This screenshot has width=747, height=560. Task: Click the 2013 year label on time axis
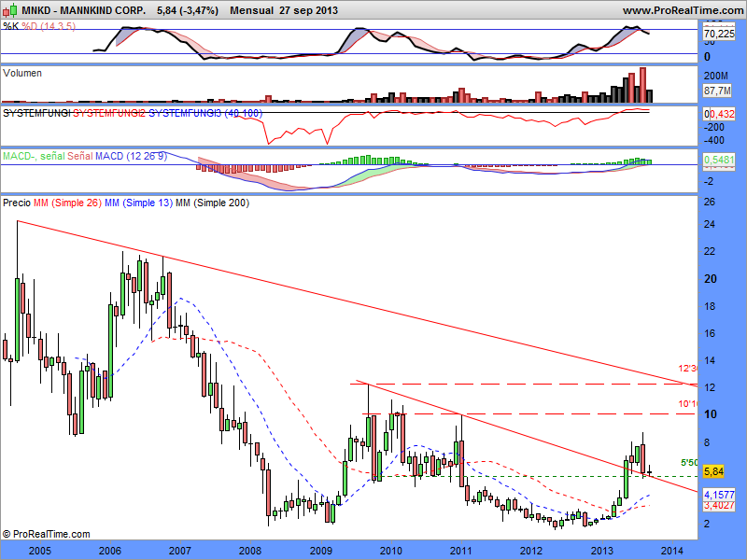coord(602,551)
